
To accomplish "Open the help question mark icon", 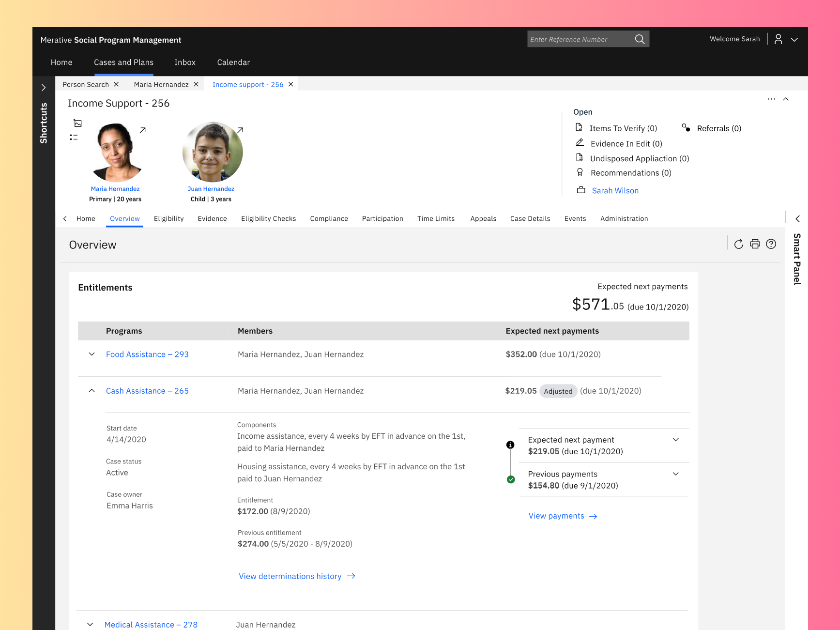I will pyautogui.click(x=771, y=244).
